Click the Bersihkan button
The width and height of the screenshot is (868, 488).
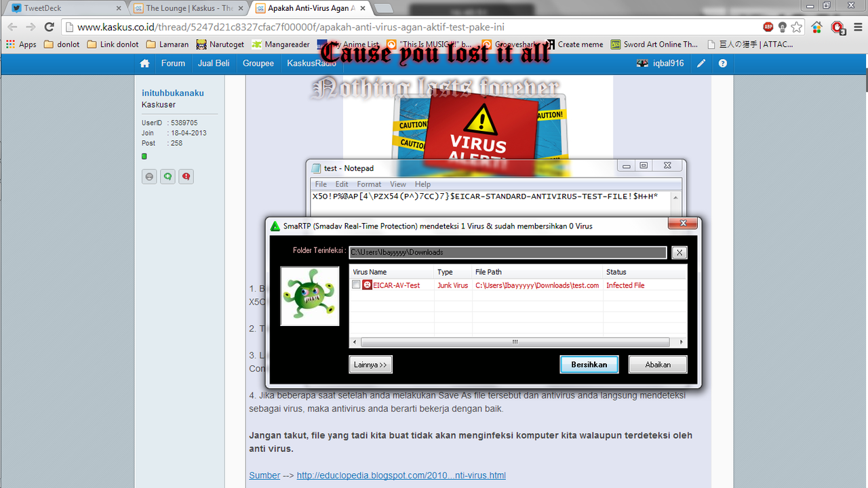click(589, 364)
